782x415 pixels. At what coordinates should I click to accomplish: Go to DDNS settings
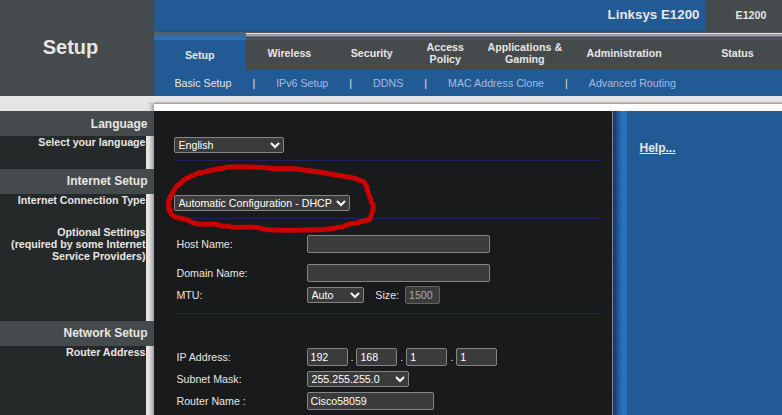tap(388, 83)
